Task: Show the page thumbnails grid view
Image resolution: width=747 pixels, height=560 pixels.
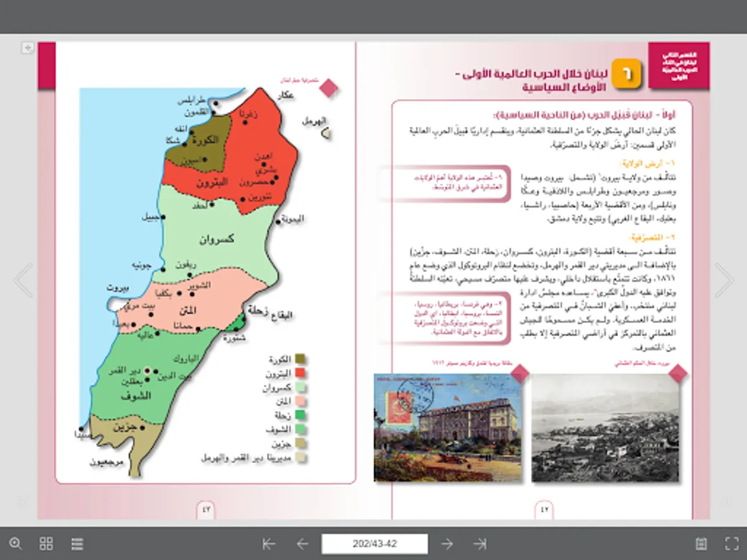Action: pos(46,543)
